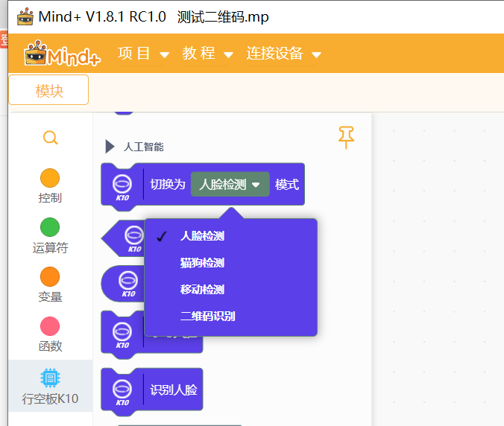Click the 模式 text on the switch block
The height and width of the screenshot is (426, 504).
point(287,185)
